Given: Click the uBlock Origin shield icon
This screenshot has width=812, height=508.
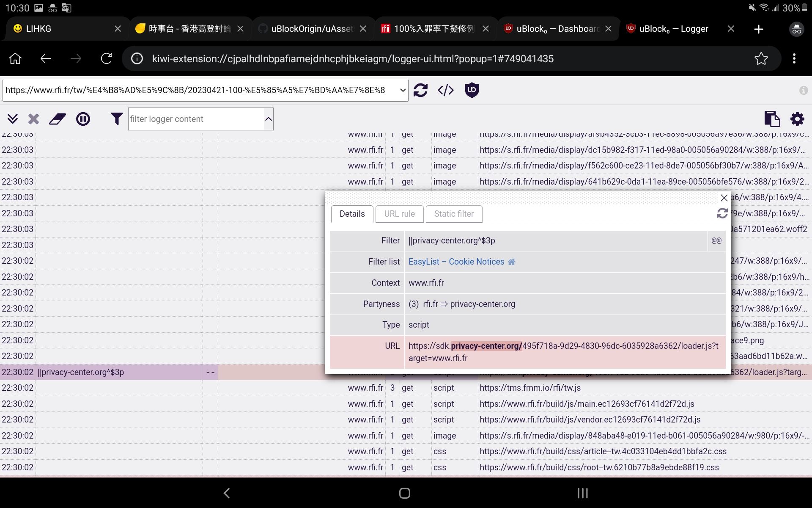Looking at the screenshot, I should (x=472, y=90).
